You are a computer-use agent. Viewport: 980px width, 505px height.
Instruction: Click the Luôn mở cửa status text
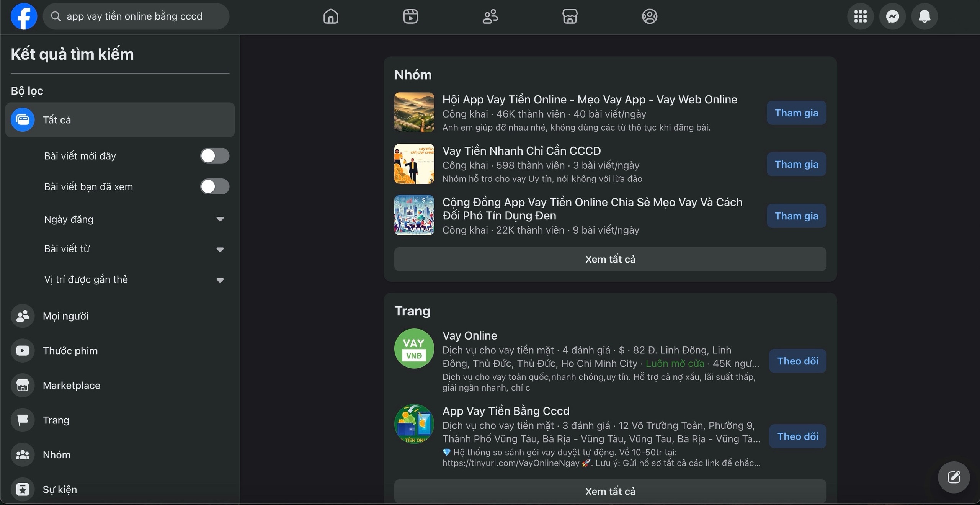click(675, 363)
